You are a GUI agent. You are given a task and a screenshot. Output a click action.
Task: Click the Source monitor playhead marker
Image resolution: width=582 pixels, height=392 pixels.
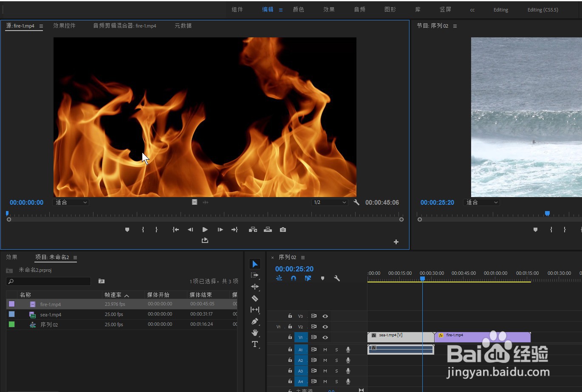(7, 214)
